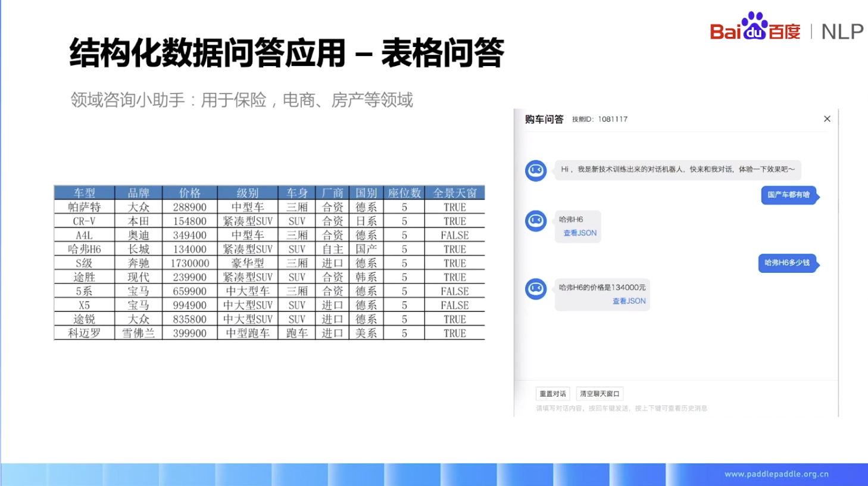The height and width of the screenshot is (486, 868).
Task: Open 查看JSON under the 哈弗H6 reply
Action: (x=580, y=233)
